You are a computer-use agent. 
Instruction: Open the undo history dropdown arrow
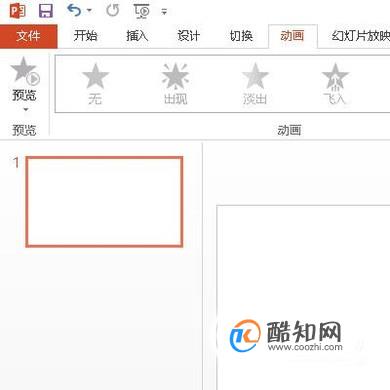click(89, 10)
